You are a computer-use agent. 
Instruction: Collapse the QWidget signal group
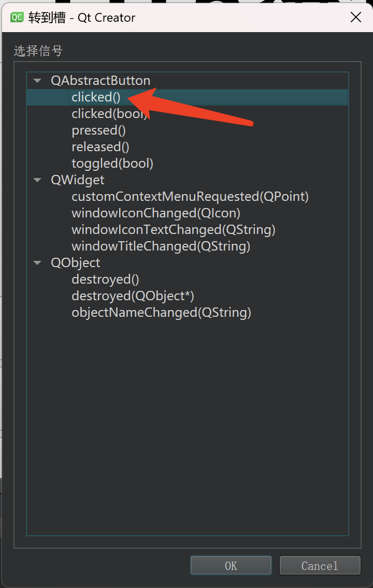(x=37, y=180)
